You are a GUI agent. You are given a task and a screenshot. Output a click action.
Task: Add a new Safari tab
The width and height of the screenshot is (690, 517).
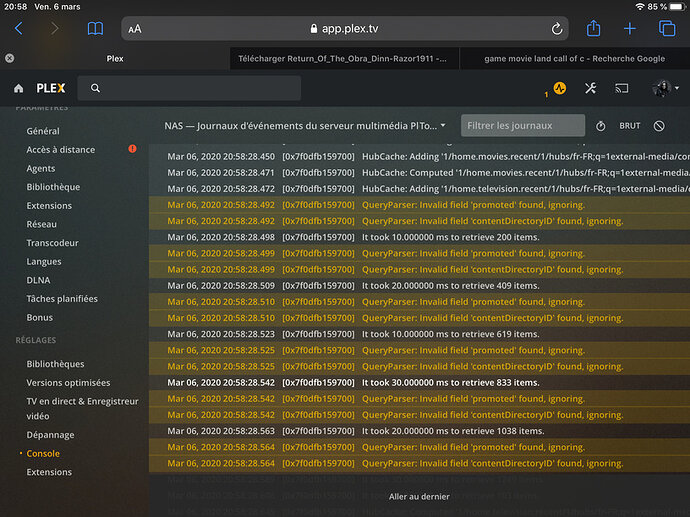pyautogui.click(x=630, y=29)
